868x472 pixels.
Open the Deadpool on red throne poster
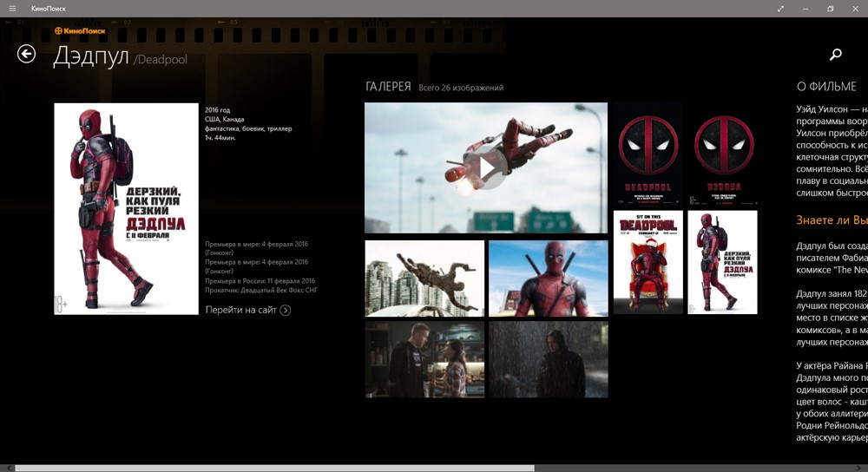tap(648, 262)
